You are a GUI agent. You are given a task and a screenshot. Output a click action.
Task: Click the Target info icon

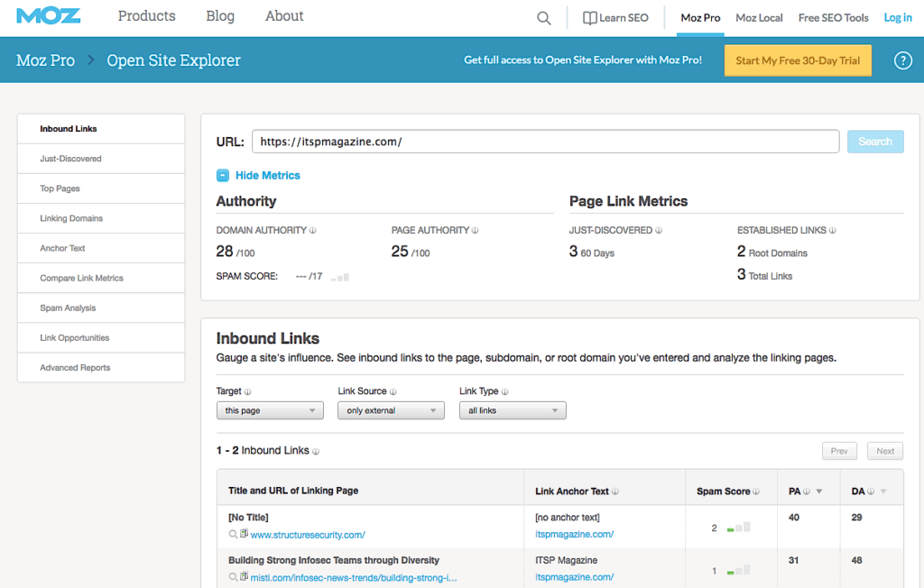point(247,391)
